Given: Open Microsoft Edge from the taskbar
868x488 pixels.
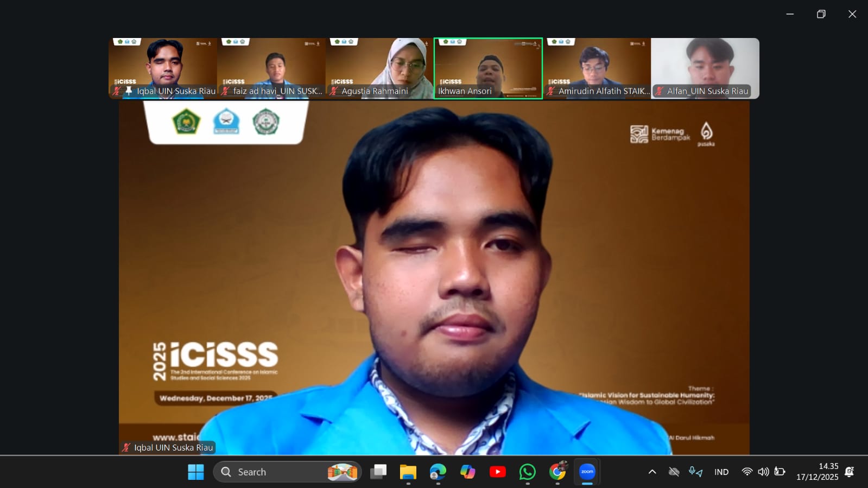Looking at the screenshot, I should [438, 472].
